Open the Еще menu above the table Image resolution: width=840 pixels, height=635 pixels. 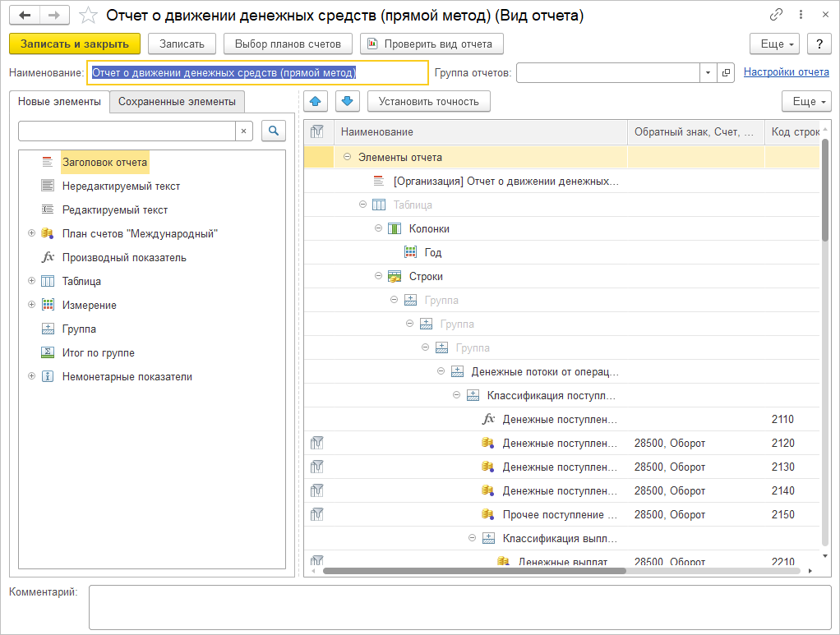pyautogui.click(x=805, y=101)
